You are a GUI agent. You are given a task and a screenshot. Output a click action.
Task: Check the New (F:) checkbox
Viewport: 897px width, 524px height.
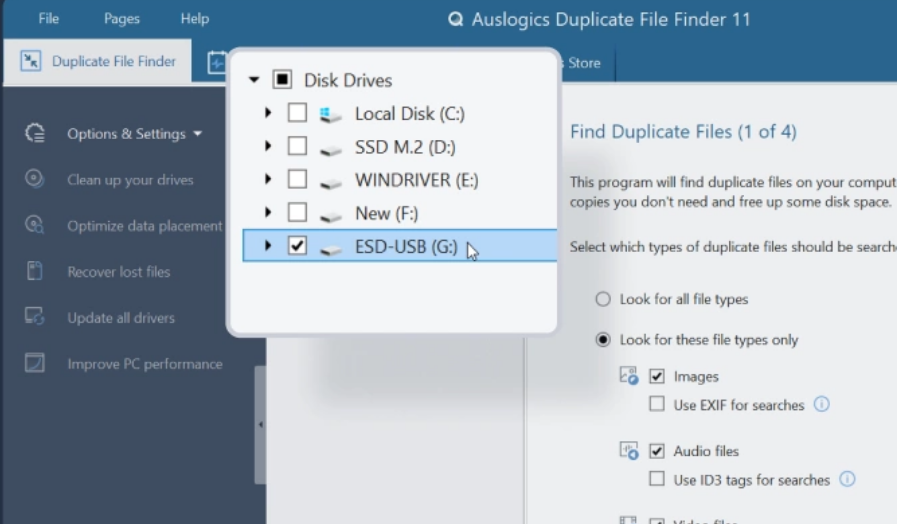point(297,212)
